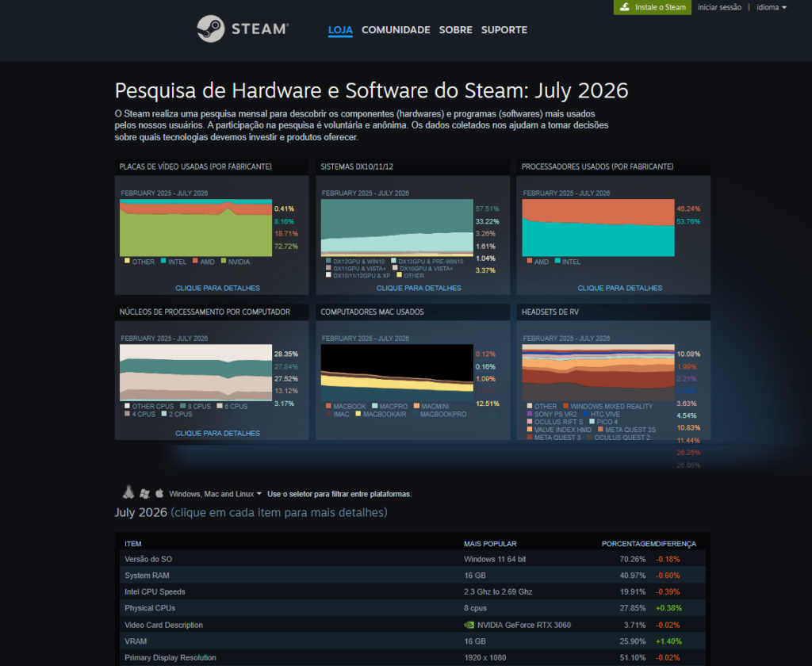Open the Windows, Mac and Linux platform selector
Screen dimensions: 812x666
[215, 494]
